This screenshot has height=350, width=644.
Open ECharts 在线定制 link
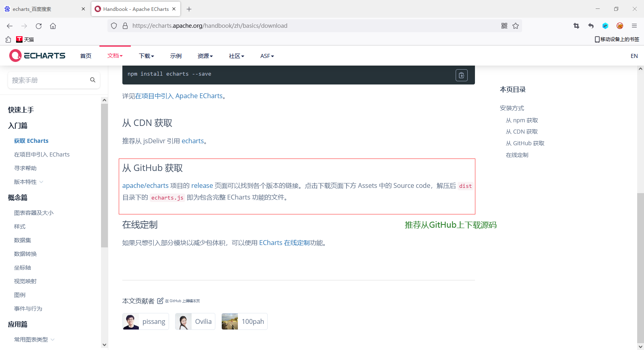[285, 243]
